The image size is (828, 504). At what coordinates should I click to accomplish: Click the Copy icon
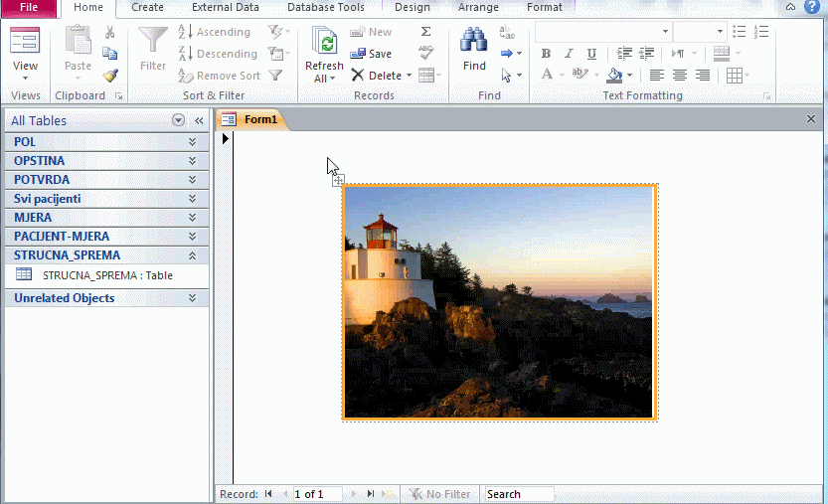tap(109, 54)
